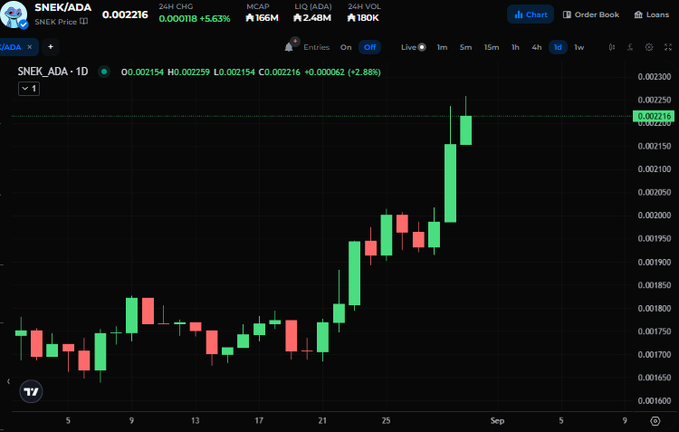Select the 1w timeframe
The height and width of the screenshot is (432, 679).
[579, 47]
